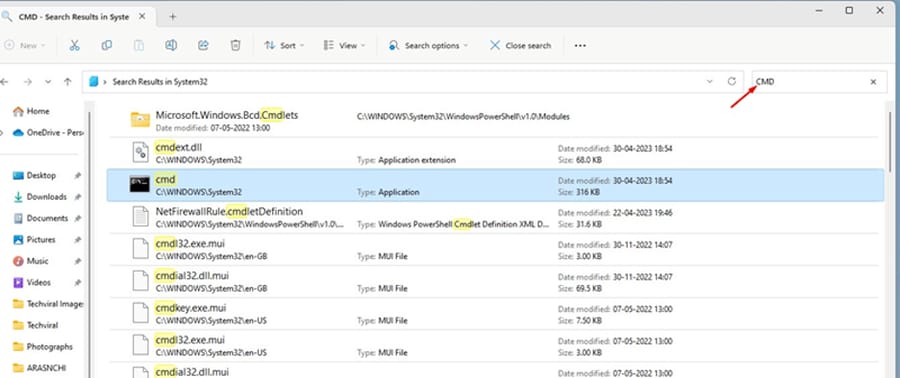Click the Share icon in toolbar

click(x=203, y=45)
